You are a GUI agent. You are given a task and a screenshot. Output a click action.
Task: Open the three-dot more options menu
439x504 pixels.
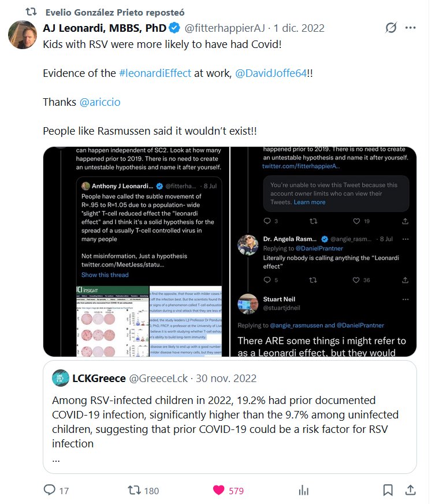410,28
